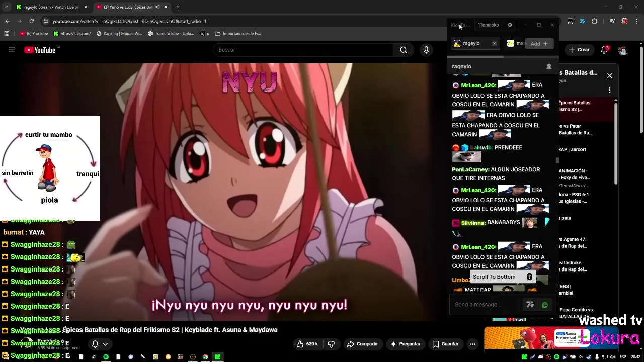644x362 pixels.
Task: Open Chrome from the taskbar
Action: click(205, 357)
